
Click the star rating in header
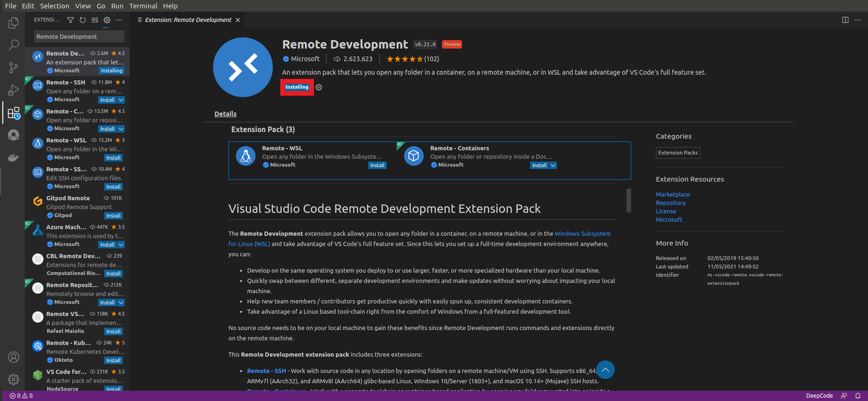(x=405, y=59)
